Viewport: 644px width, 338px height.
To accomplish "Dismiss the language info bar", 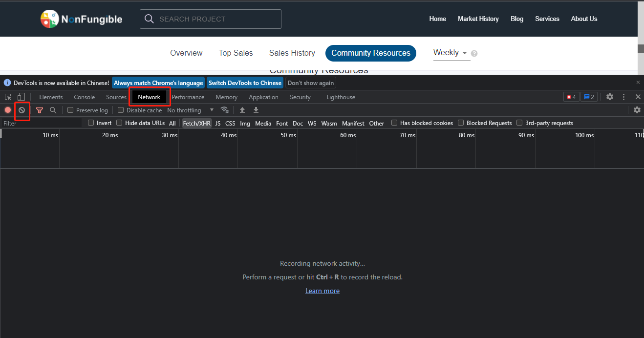I will (638, 83).
